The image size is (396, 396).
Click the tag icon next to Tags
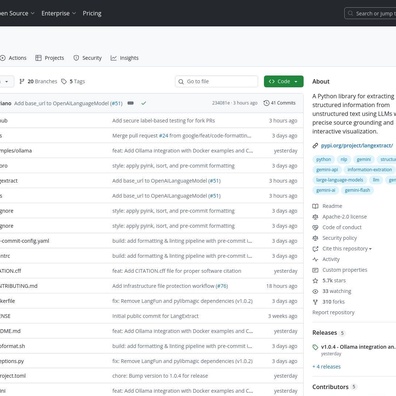click(x=64, y=81)
